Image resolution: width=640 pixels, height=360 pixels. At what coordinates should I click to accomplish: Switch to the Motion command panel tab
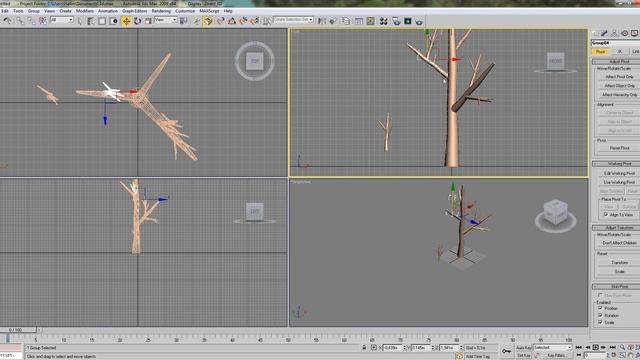tap(624, 33)
